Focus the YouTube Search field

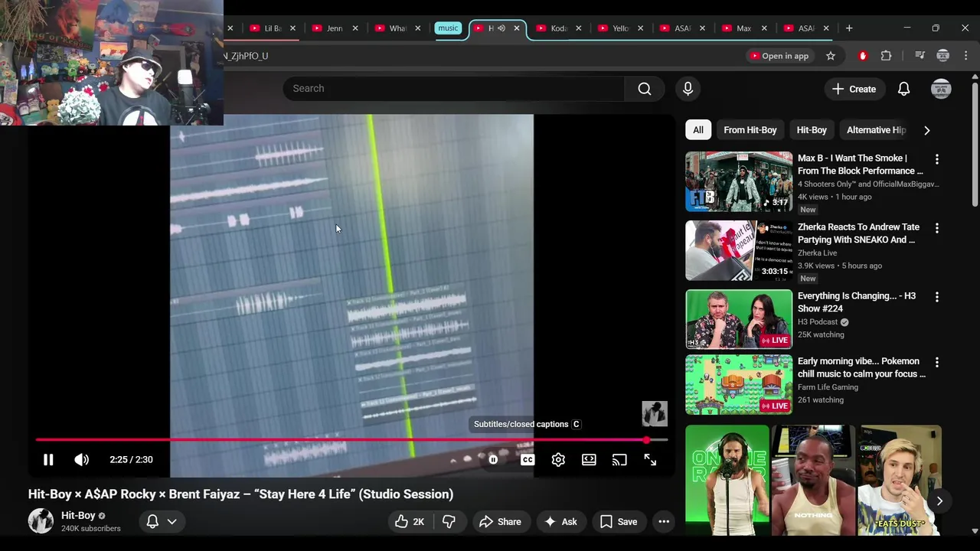pyautogui.click(x=453, y=89)
